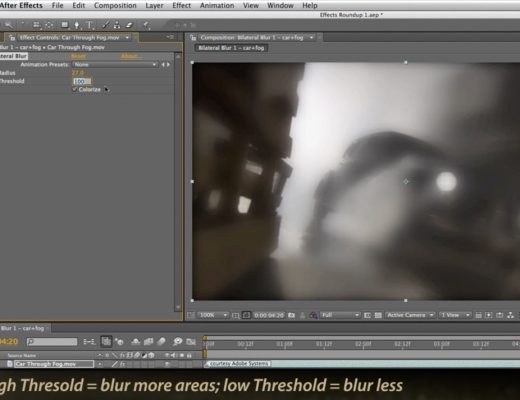Image resolution: width=520 pixels, height=400 pixels.
Task: Select the Rectangle mask shape tool
Action: 65,25
